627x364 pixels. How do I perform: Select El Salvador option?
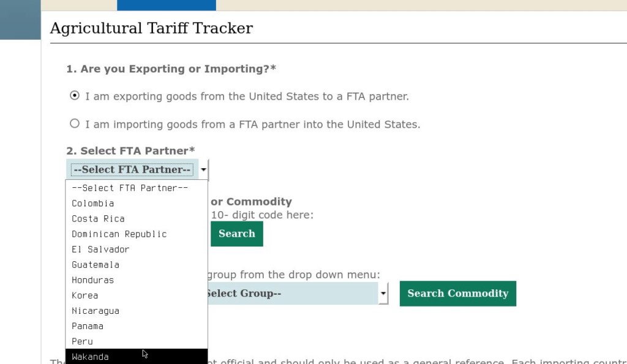pos(100,249)
